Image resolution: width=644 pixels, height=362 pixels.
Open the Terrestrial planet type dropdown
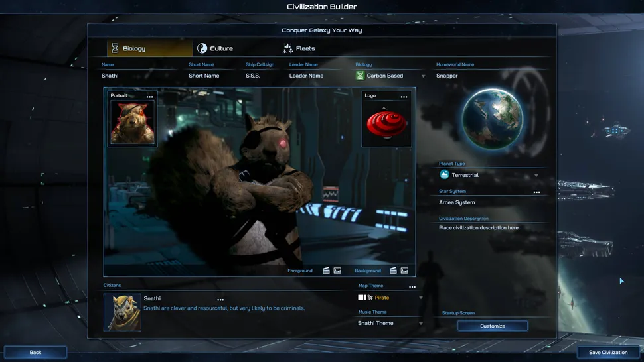coord(489,175)
